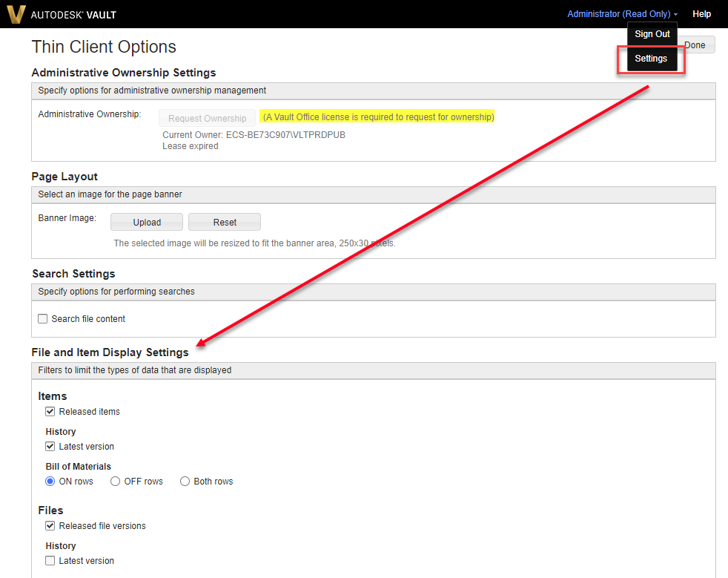The width and height of the screenshot is (728, 578).
Task: Select Settings from the account menu
Action: 651,58
